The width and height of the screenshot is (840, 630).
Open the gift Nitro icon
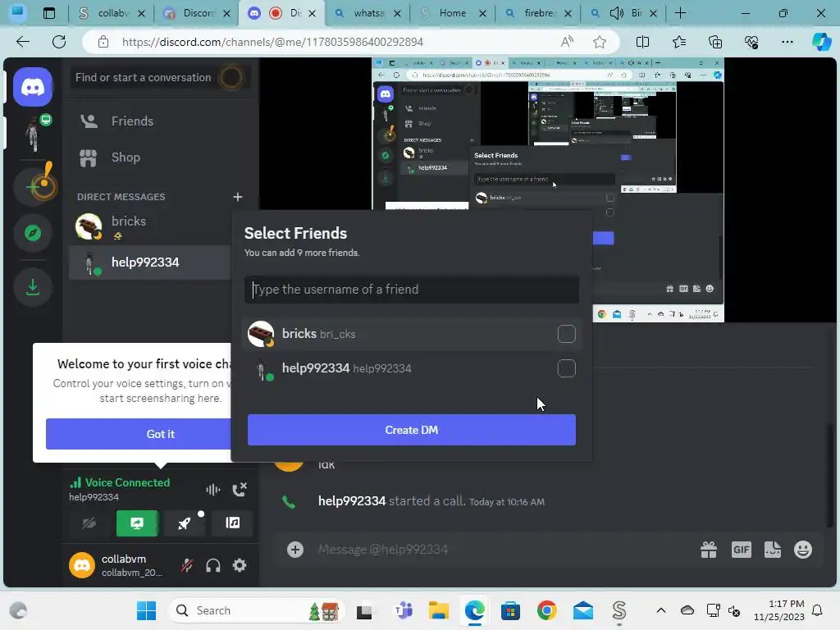(708, 549)
